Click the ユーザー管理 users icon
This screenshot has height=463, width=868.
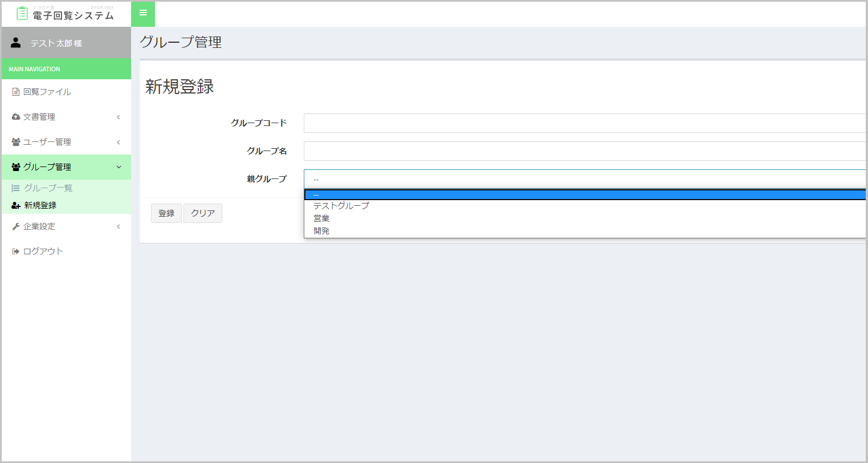point(16,142)
